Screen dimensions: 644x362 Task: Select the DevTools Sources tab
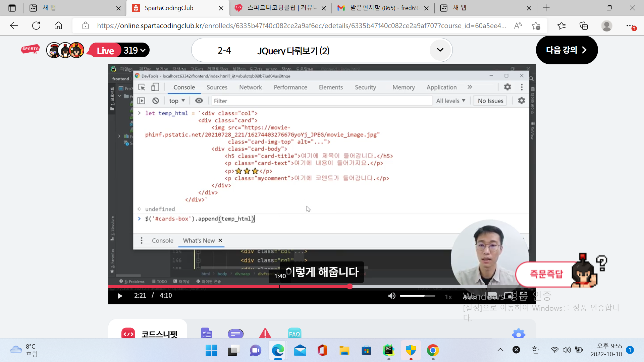[217, 87]
